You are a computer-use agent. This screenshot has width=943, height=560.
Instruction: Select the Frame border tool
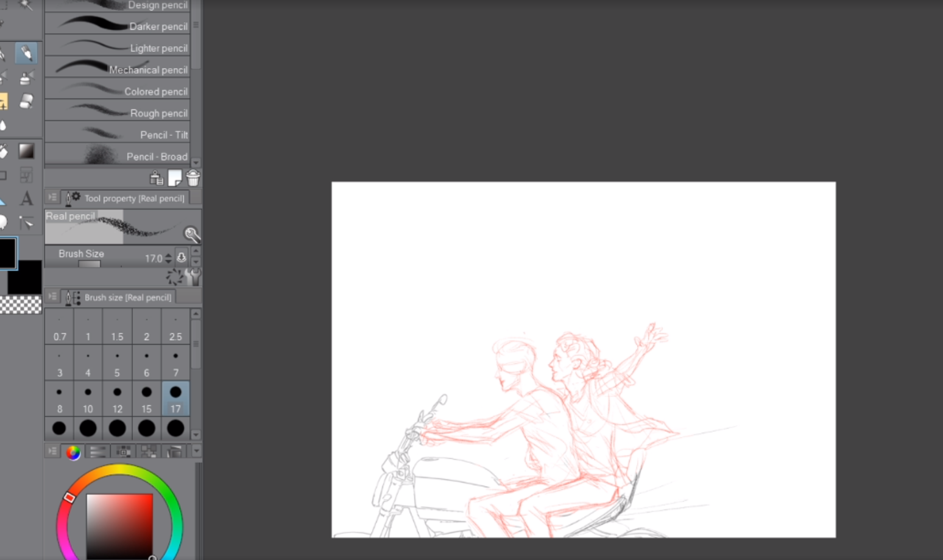(x=26, y=175)
